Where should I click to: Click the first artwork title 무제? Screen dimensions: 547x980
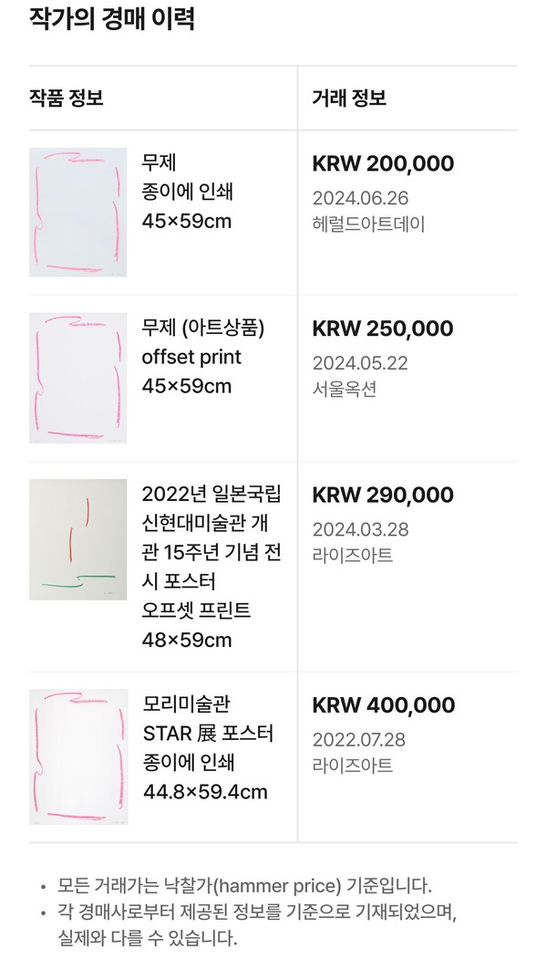tap(159, 163)
